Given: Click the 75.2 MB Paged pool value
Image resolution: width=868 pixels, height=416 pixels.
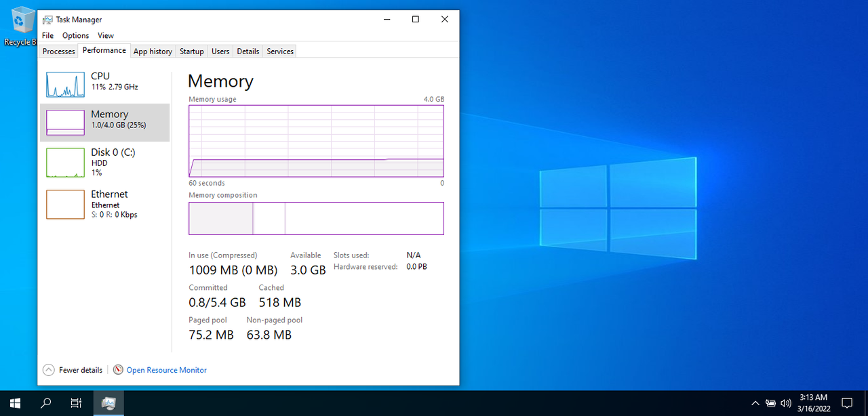Looking at the screenshot, I should 211,335.
